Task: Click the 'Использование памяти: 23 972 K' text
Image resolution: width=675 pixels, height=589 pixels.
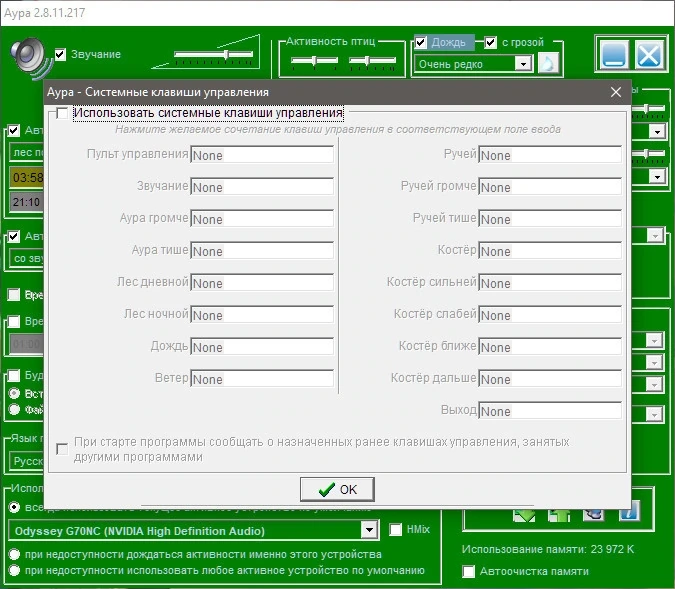Action: [x=548, y=549]
